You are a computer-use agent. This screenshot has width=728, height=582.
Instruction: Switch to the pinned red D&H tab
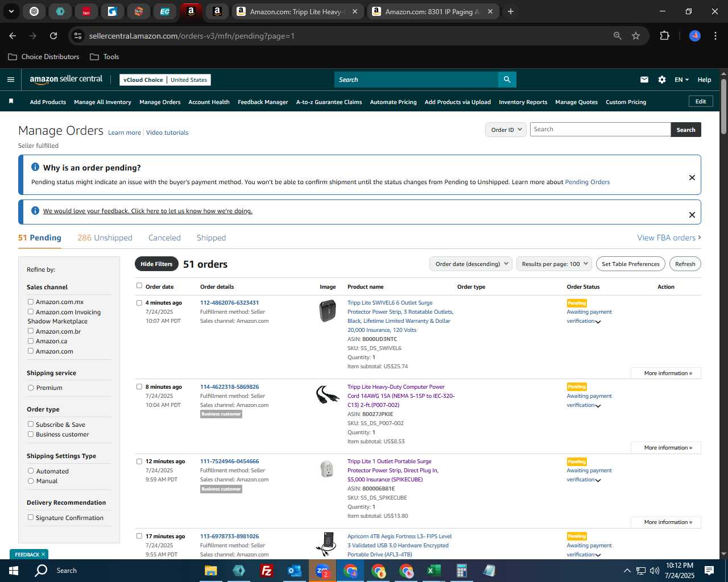tap(86, 11)
